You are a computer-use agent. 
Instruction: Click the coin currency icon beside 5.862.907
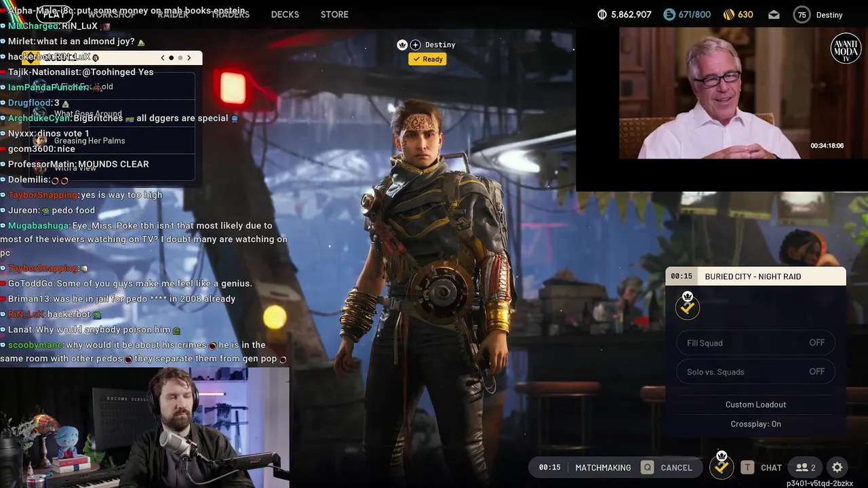(602, 14)
